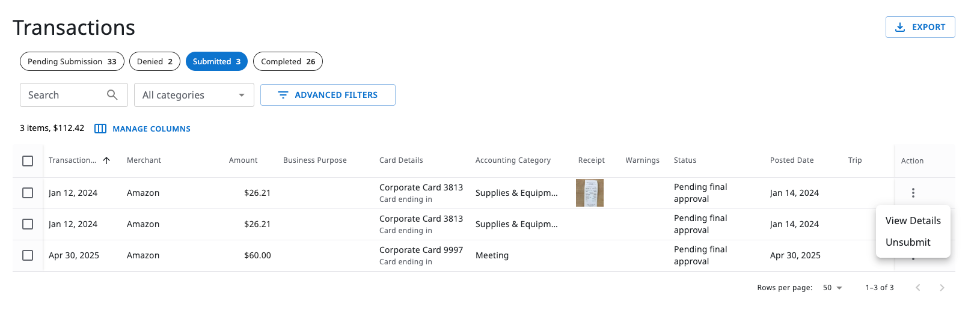Click into the Search input field

(63, 95)
